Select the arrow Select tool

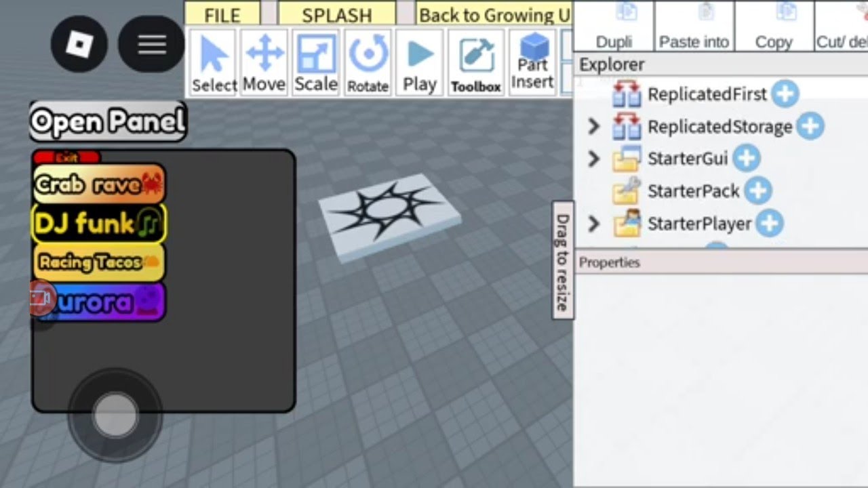[x=214, y=63]
